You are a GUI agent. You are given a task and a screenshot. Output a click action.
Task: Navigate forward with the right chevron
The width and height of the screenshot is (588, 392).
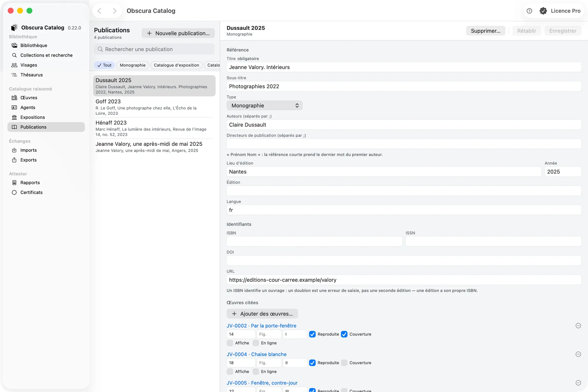click(x=115, y=11)
